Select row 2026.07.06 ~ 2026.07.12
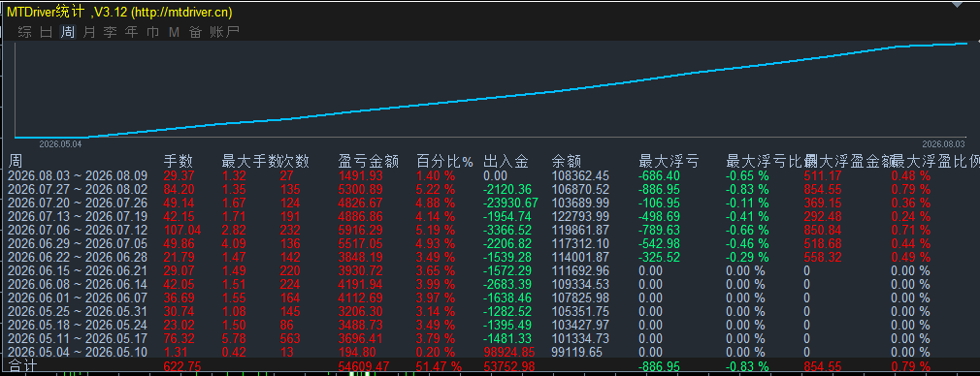Image resolution: width=980 pixels, height=376 pixels. [x=490, y=230]
